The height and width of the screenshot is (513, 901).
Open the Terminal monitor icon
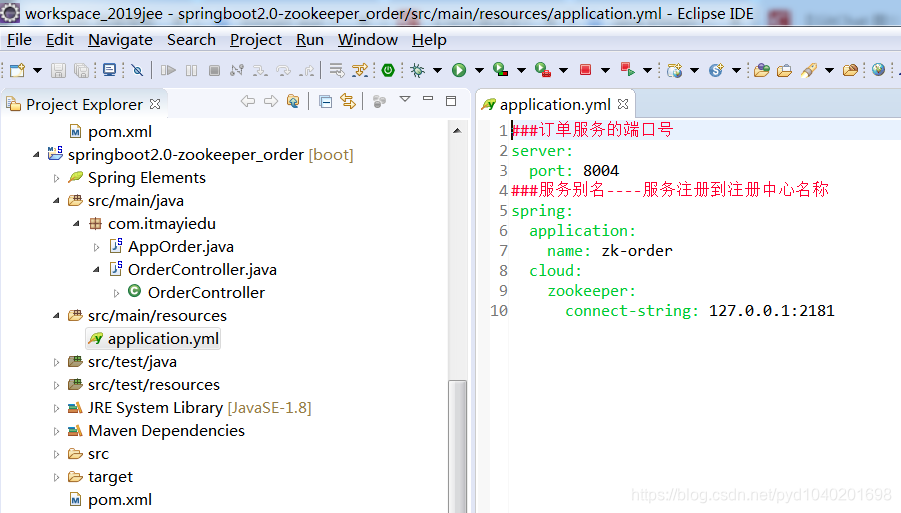pyautogui.click(x=109, y=70)
